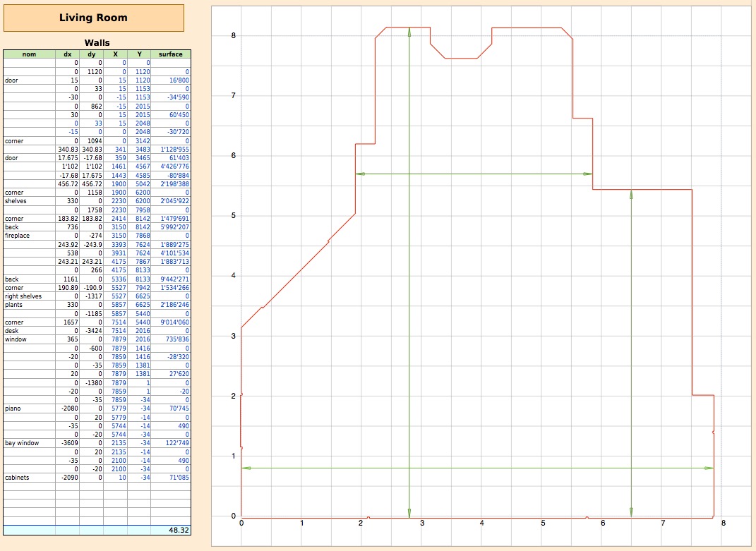Click dy value 1758
Image resolution: width=756 pixels, height=551 pixels.
click(95, 210)
